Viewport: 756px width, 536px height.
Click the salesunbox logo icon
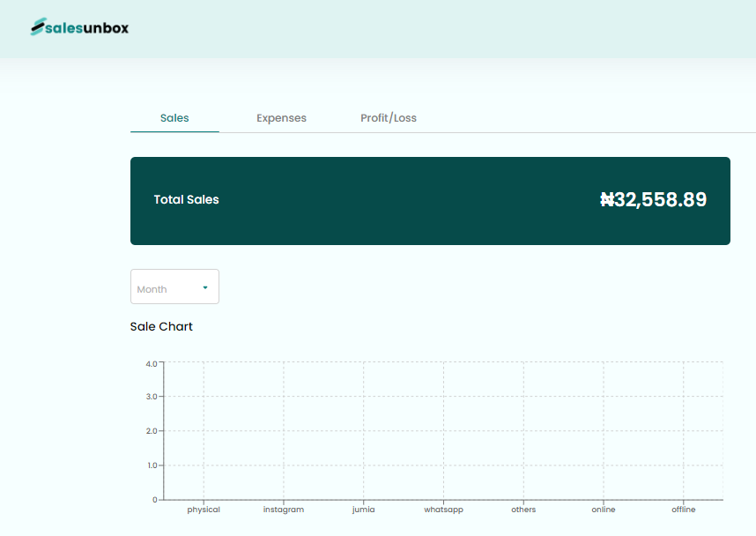pos(37,28)
